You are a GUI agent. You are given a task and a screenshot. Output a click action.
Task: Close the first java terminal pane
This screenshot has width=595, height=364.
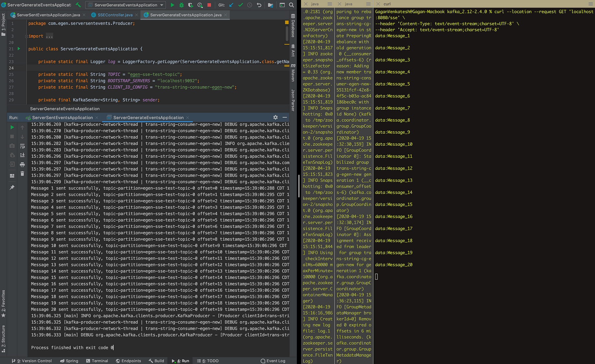tap(306, 4)
